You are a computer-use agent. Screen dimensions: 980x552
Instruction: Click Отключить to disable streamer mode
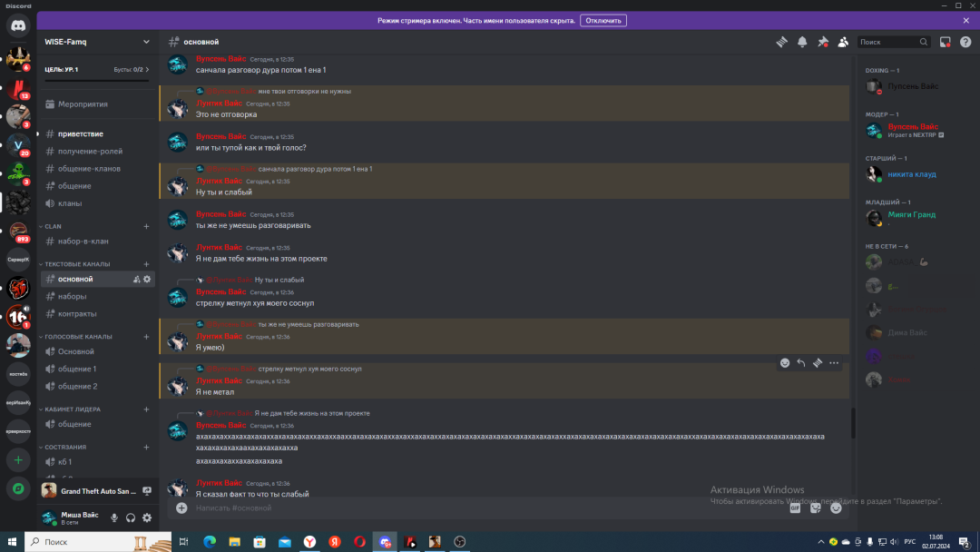coord(603,20)
